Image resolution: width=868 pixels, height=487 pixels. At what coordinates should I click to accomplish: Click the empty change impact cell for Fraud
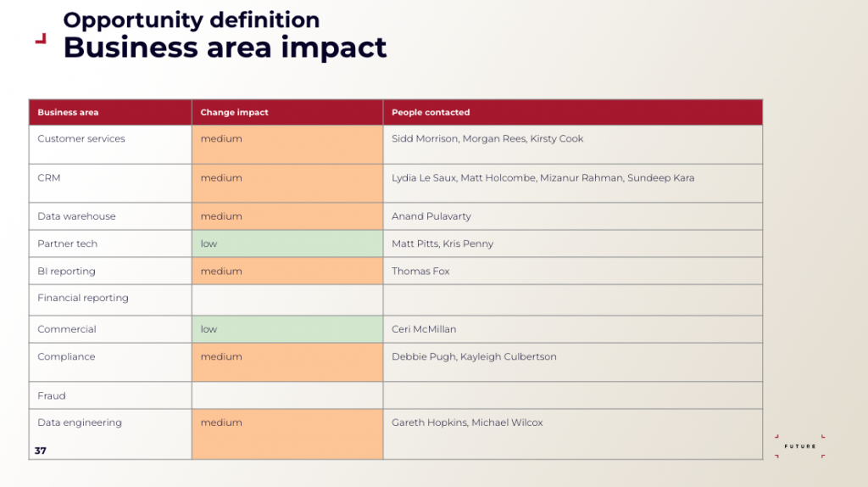[287, 395]
